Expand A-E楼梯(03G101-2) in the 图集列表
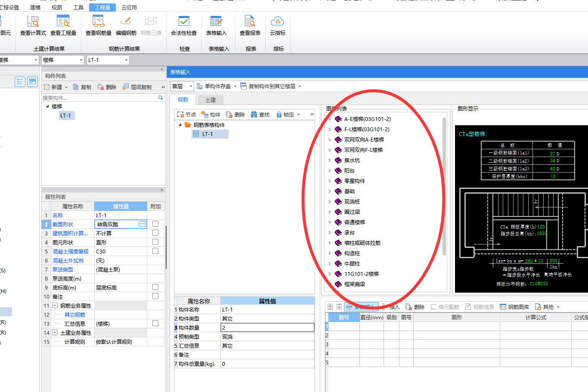Screen dimensions: 588x392 (330, 119)
